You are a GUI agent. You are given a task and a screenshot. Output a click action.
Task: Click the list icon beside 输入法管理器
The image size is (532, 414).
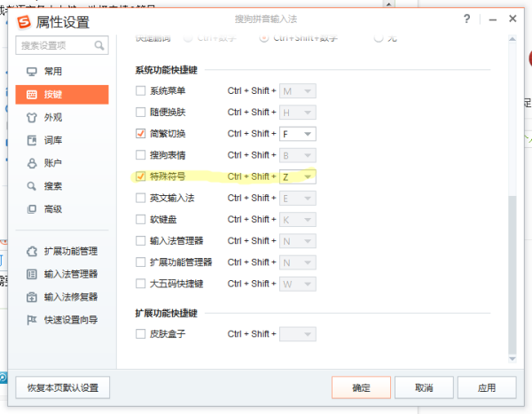click(x=32, y=274)
